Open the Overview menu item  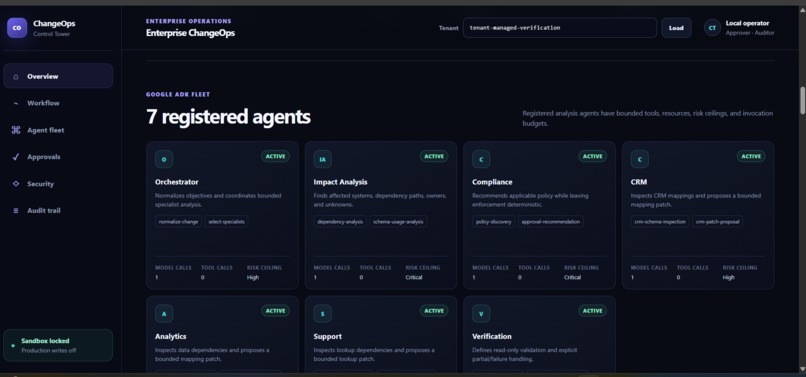click(x=58, y=76)
